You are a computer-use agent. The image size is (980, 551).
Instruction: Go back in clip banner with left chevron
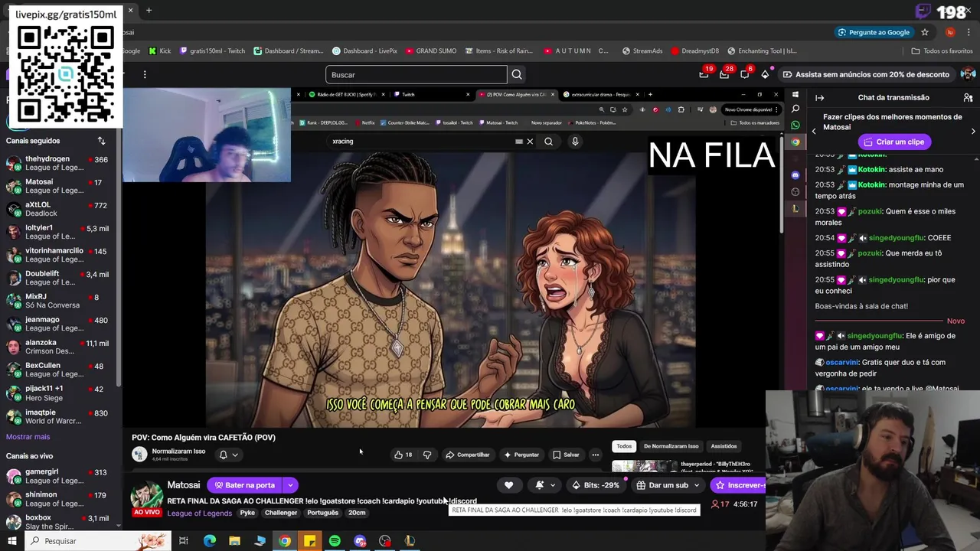click(814, 132)
